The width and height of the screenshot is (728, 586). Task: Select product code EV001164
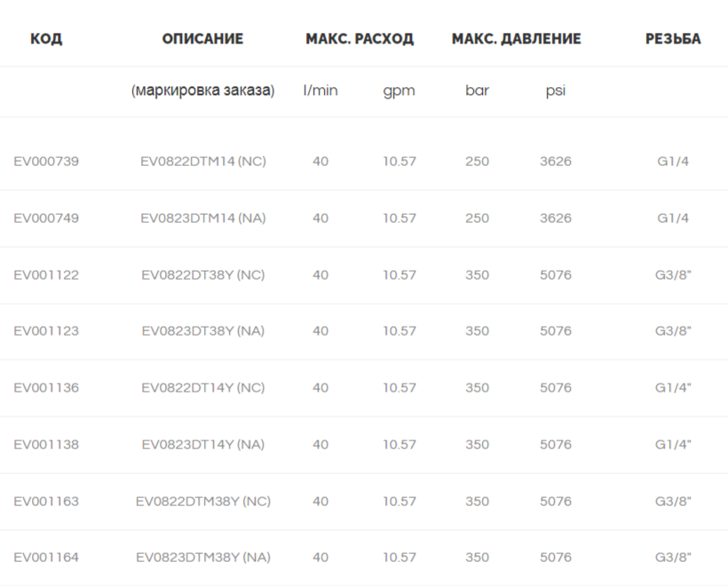(46, 558)
